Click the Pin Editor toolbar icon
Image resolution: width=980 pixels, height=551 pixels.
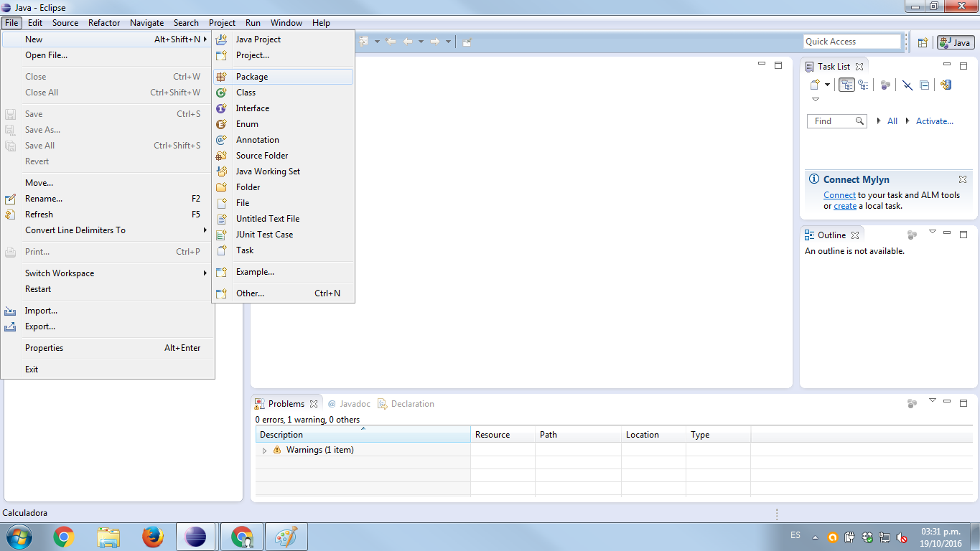467,42
